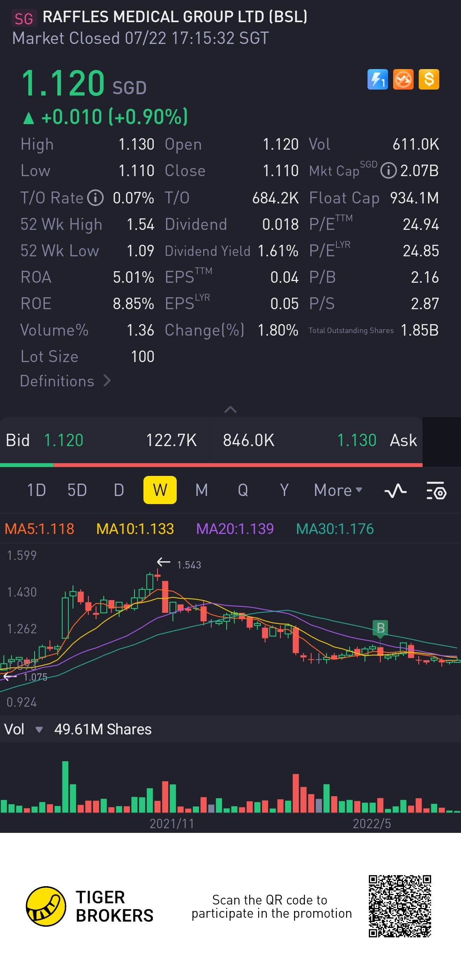
Task: Open the chart settings icon
Action: pyautogui.click(x=436, y=490)
